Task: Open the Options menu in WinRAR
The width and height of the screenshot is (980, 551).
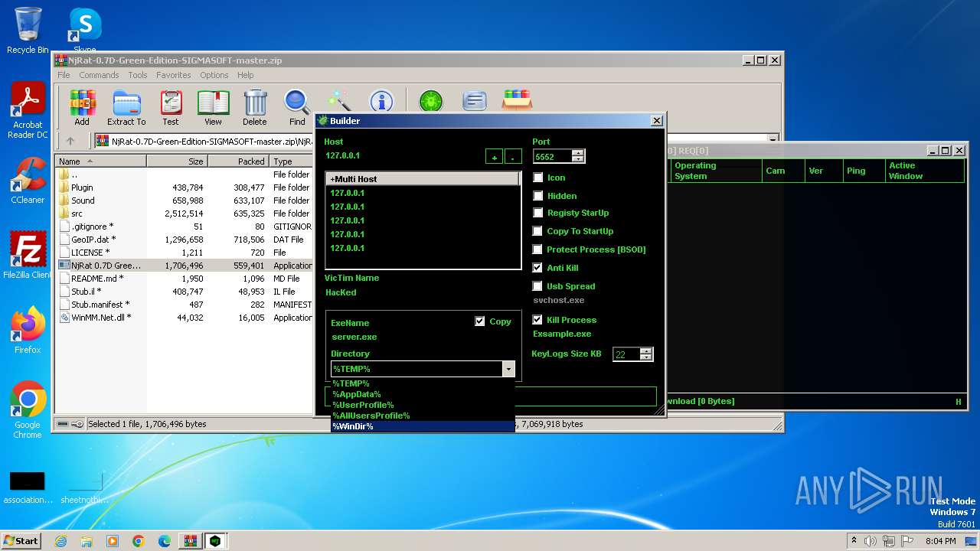Action: (214, 75)
